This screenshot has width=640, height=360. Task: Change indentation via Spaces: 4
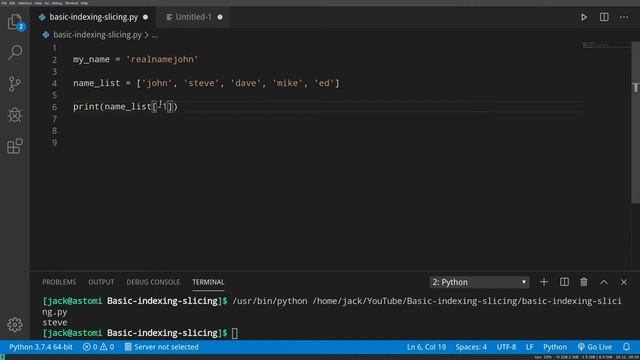pos(471,347)
